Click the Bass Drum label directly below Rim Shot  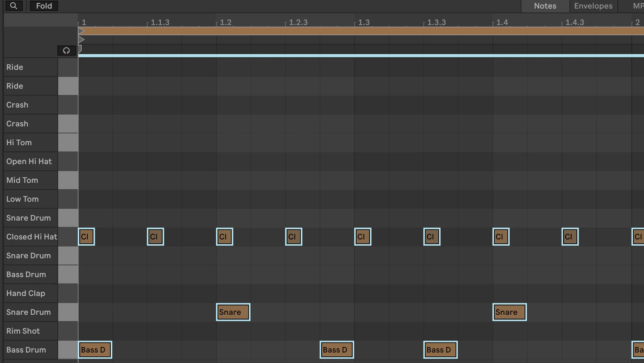pos(26,350)
